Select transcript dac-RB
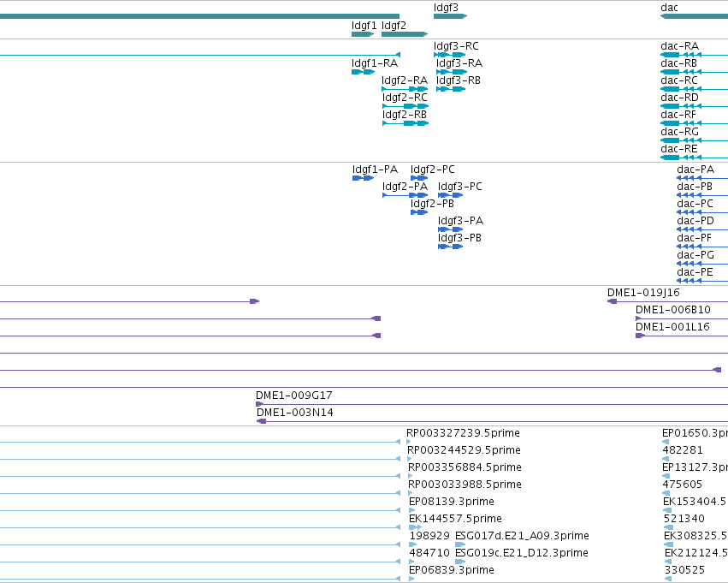The width and height of the screenshot is (728, 583). click(x=678, y=63)
